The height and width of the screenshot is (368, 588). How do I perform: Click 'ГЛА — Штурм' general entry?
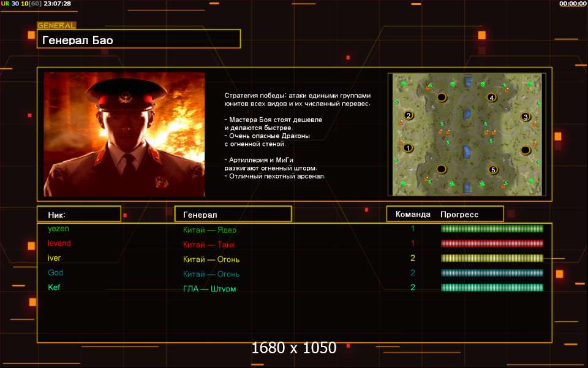click(209, 289)
